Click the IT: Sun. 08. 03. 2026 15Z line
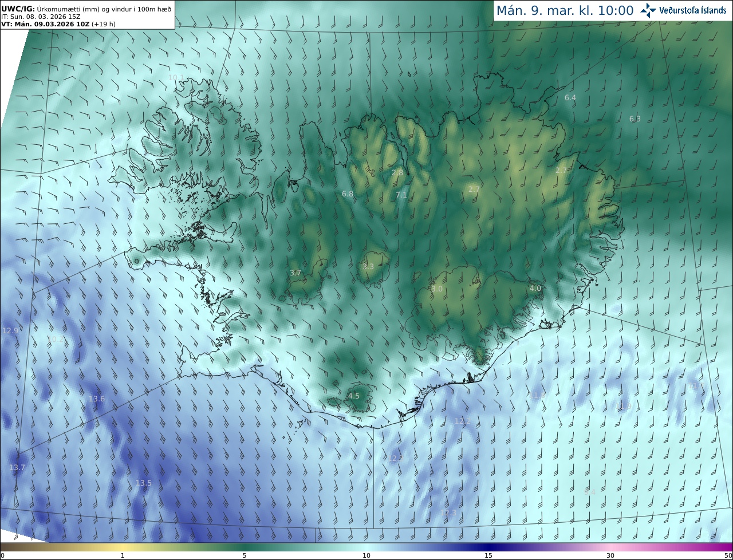Screen dimensions: 733x560 [x=41, y=17]
